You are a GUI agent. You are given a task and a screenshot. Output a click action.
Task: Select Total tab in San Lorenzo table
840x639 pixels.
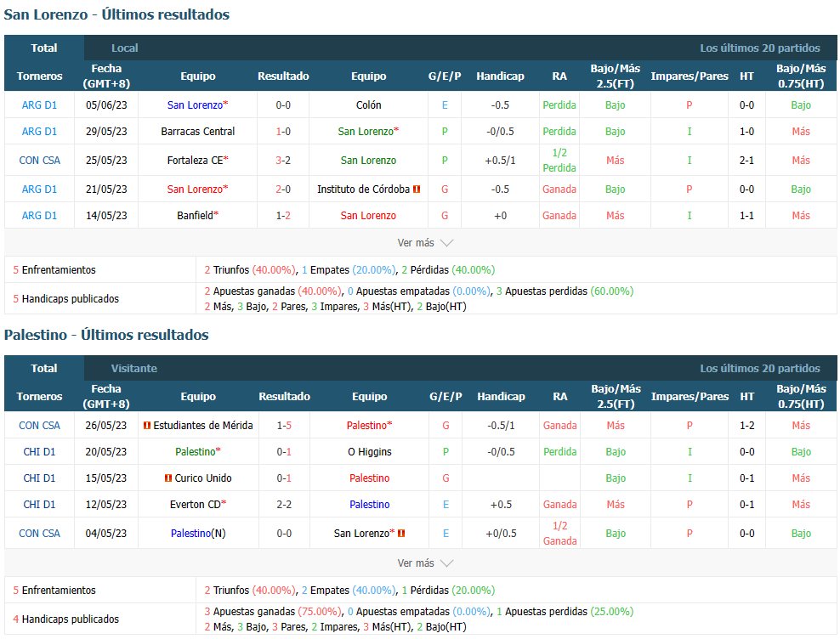pos(44,48)
